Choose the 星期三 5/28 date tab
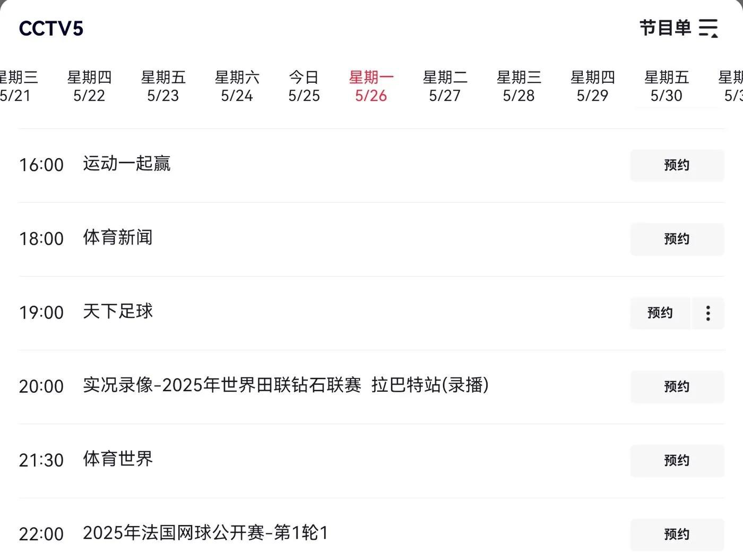Image resolution: width=743 pixels, height=560 pixels. pyautogui.click(x=519, y=86)
